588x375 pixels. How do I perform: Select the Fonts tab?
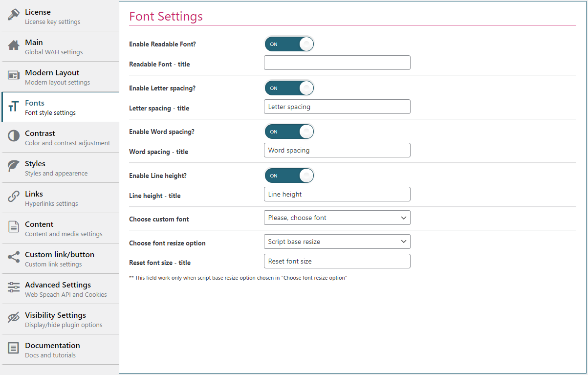60,107
